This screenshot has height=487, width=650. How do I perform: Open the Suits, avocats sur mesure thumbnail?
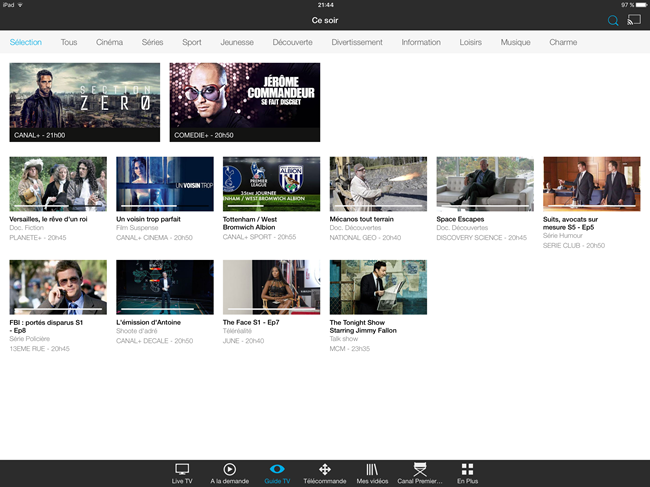[592, 184]
